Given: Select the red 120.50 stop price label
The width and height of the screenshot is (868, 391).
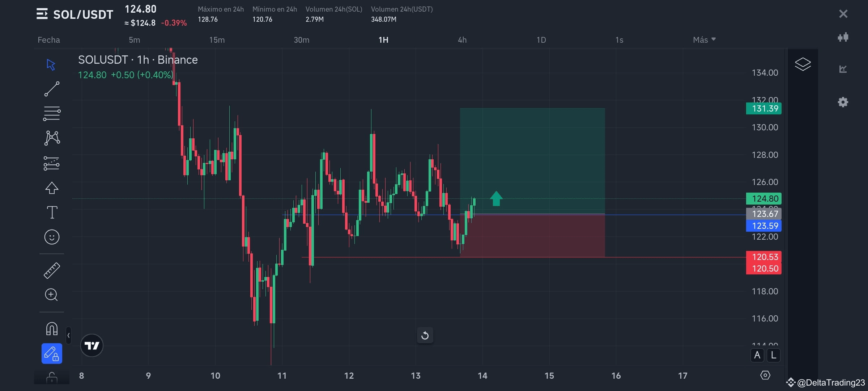Looking at the screenshot, I should tap(764, 269).
